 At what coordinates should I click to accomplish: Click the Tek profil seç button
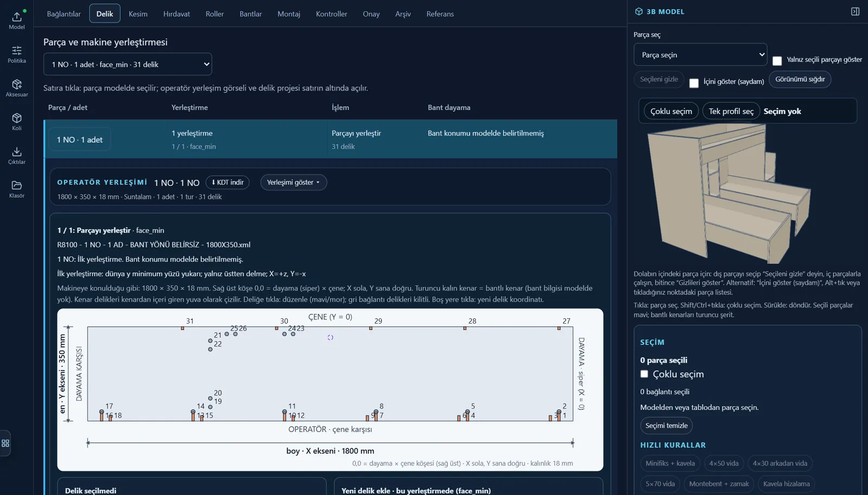click(731, 111)
